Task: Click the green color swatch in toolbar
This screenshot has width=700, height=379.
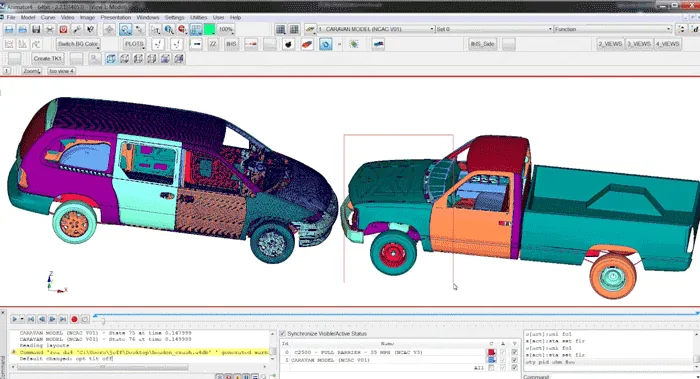Action: [209, 29]
